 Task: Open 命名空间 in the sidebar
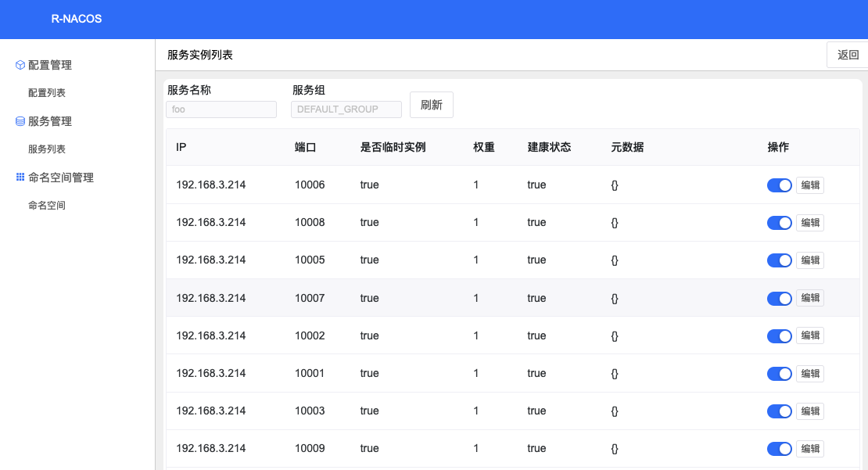[47, 206]
